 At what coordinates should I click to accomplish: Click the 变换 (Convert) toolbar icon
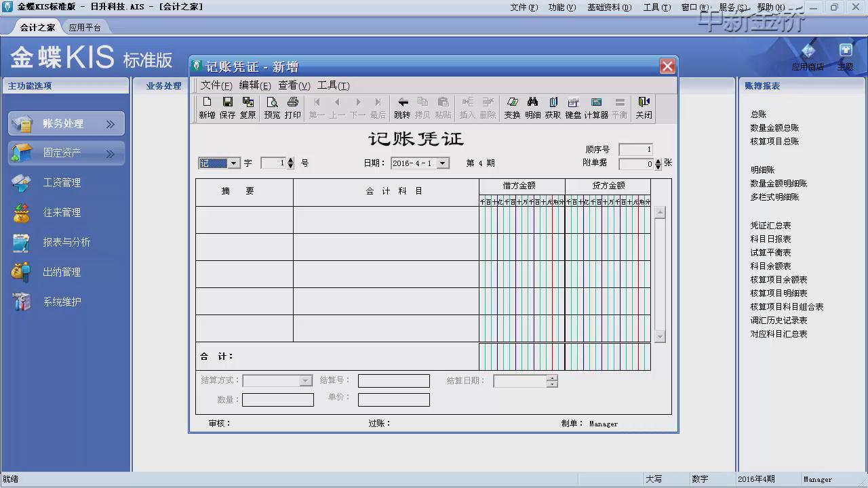click(512, 108)
